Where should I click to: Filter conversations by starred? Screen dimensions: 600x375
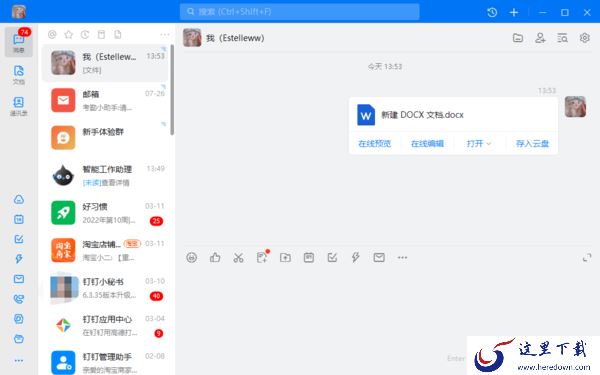pos(68,35)
